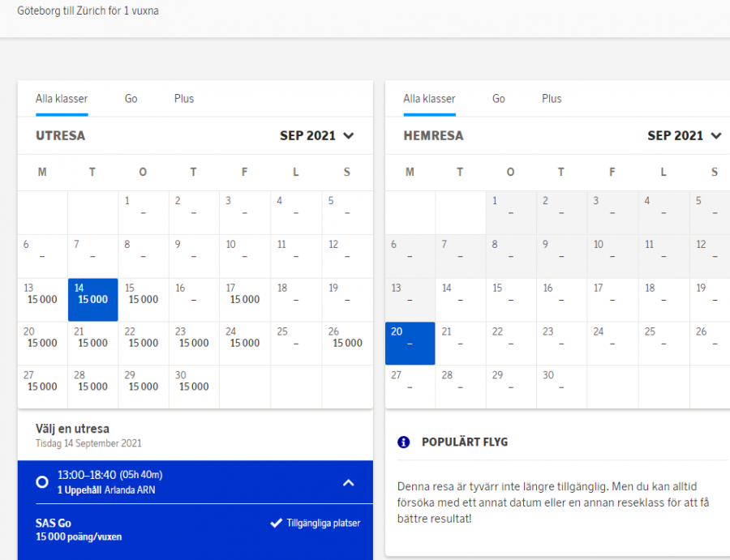
Task: Open the Go tab in Hemresa
Action: pyautogui.click(x=498, y=99)
